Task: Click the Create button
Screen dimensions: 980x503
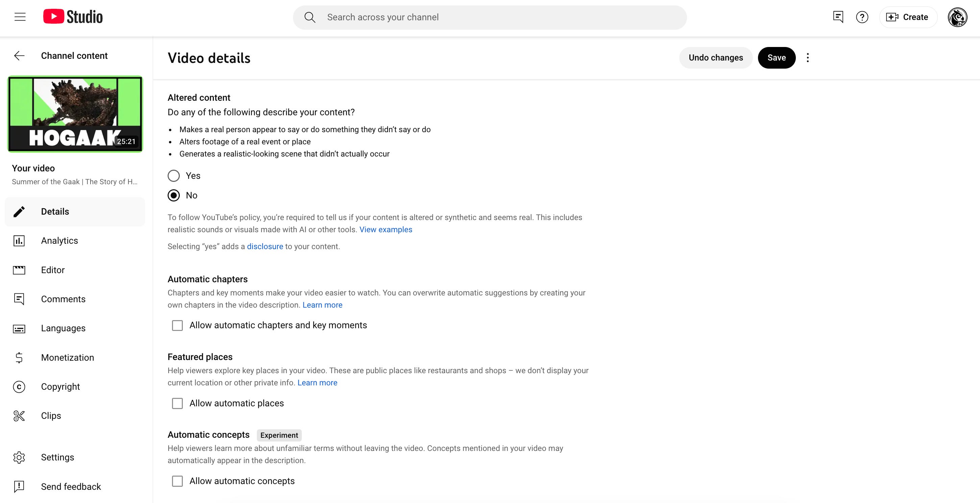Action: click(908, 17)
